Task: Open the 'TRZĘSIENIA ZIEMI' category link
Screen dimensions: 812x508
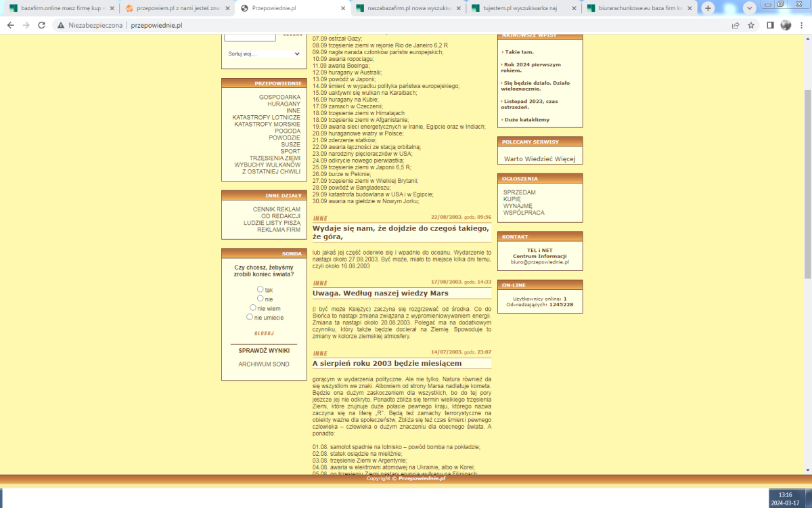Action: pyautogui.click(x=274, y=158)
